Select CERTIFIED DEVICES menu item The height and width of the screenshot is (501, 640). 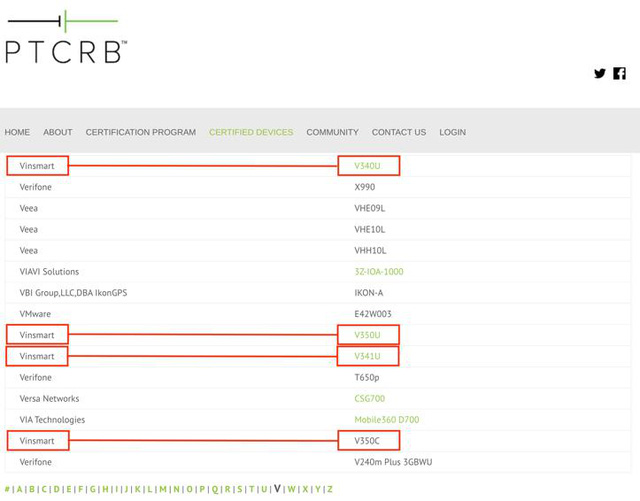(251, 132)
